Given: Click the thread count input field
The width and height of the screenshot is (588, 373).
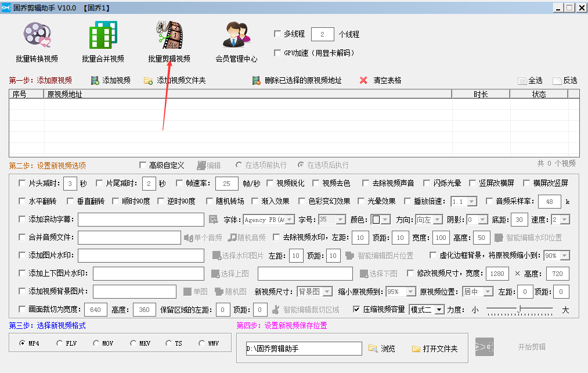Looking at the screenshot, I should [x=323, y=34].
